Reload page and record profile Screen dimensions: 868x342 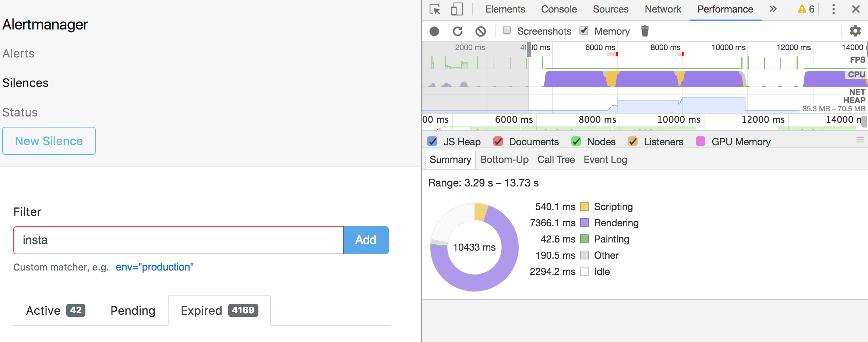(x=458, y=31)
